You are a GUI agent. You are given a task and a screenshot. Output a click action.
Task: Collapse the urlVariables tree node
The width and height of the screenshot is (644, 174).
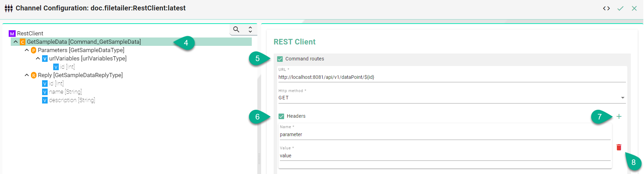pos(38,58)
